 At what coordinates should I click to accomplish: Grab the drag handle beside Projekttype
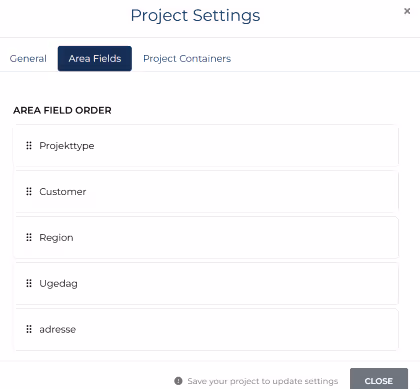[x=29, y=146]
